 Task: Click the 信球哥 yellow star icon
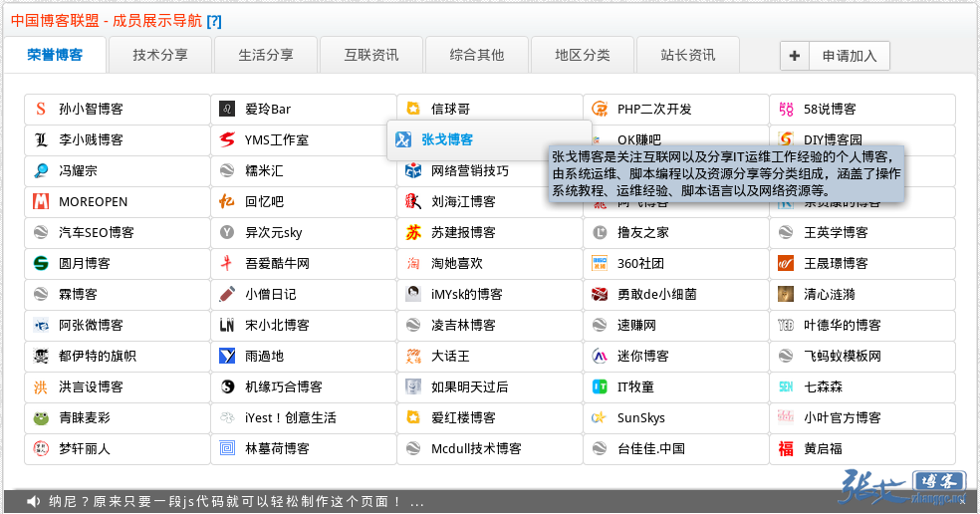413,109
